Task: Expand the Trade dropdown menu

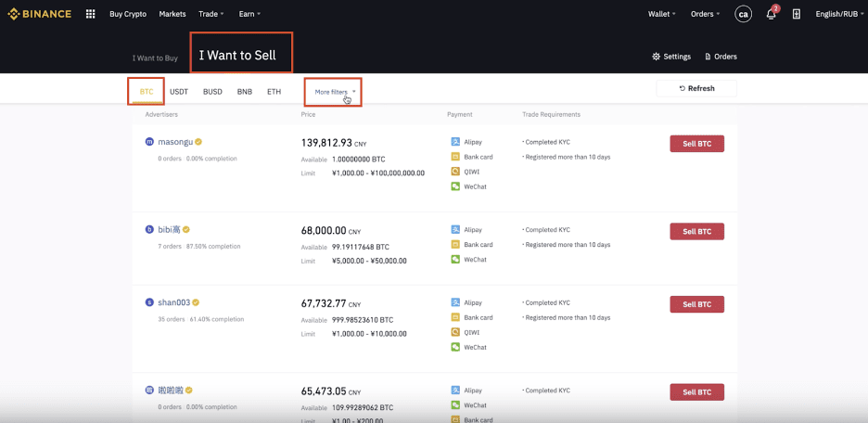Action: [x=211, y=14]
